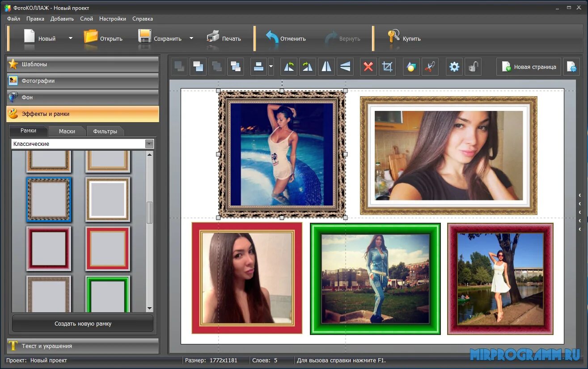
Task: Click the Купить keys button
Action: [404, 38]
